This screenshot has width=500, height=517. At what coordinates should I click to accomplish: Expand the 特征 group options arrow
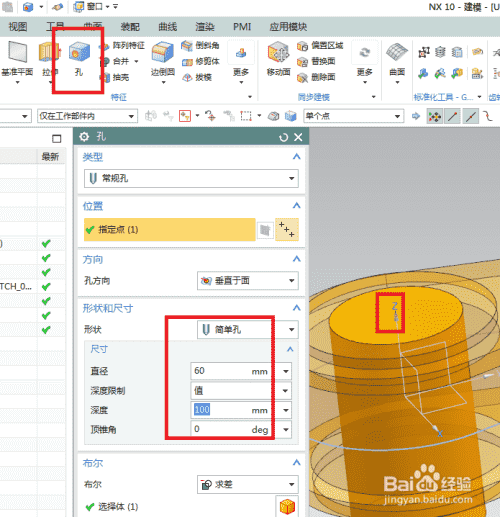[250, 97]
